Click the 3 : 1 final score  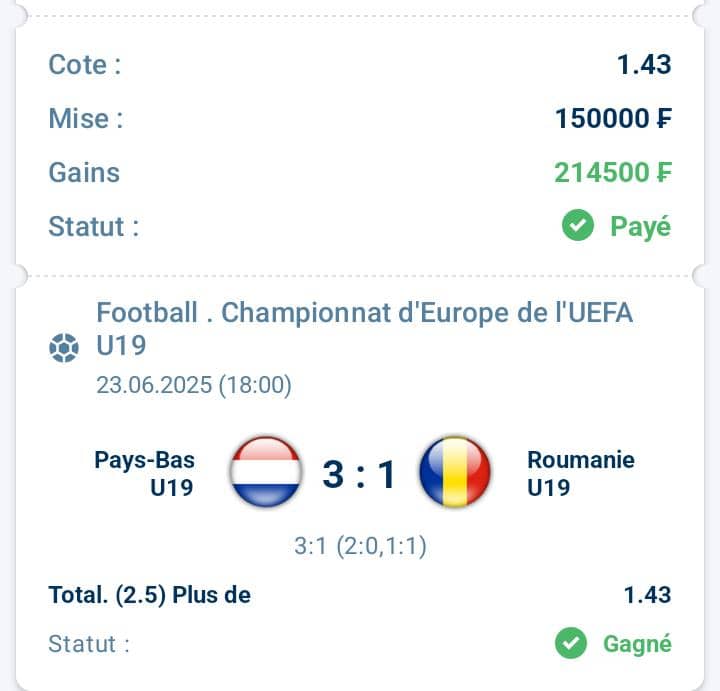[x=359, y=474]
